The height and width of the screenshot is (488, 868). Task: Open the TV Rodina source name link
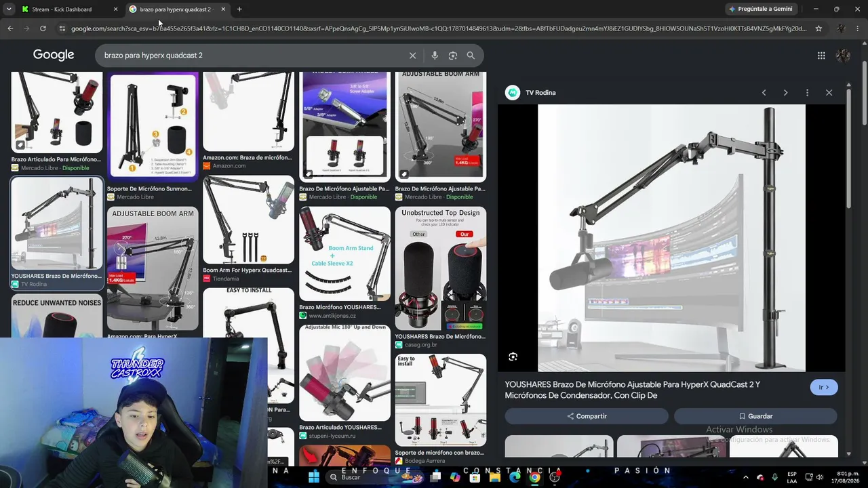coord(540,93)
